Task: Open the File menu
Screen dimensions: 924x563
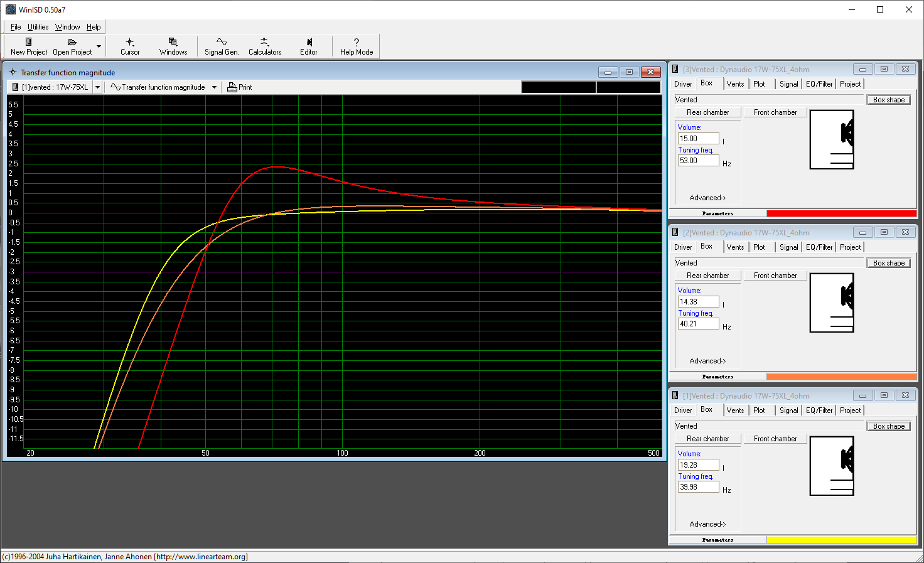Action: pyautogui.click(x=16, y=27)
